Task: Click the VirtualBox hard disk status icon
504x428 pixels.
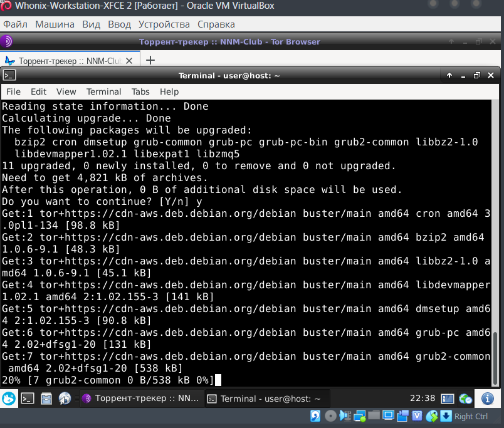Action: [x=316, y=416]
